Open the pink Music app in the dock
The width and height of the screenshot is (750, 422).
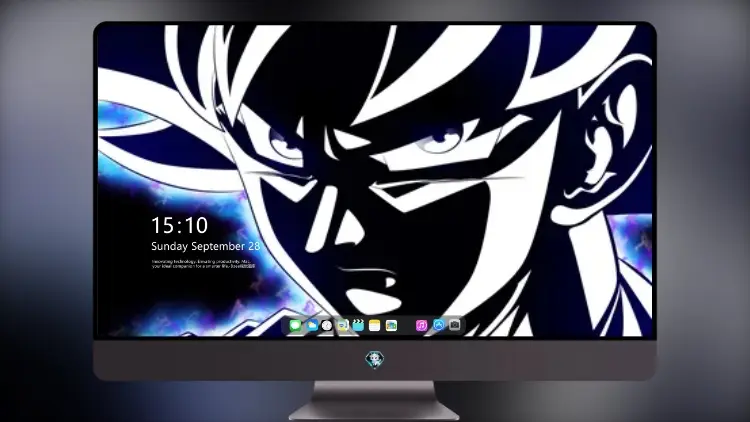tap(421, 326)
